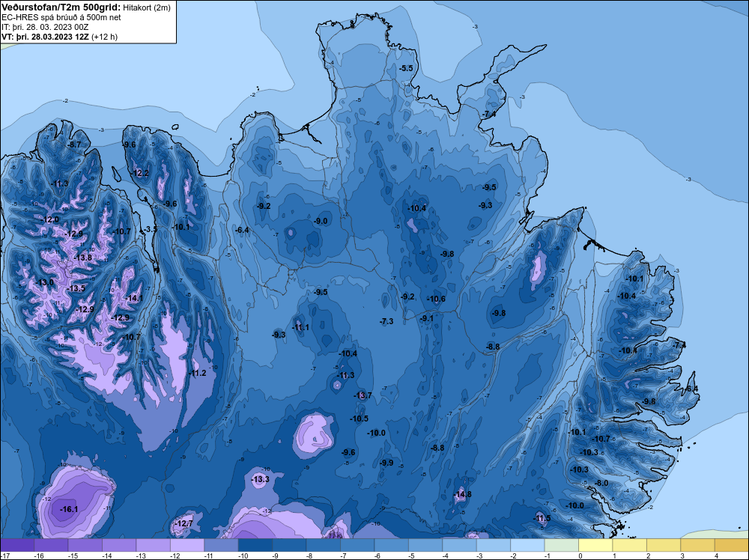Click the -13.8 temperature reading
Image resolution: width=749 pixels, height=560 pixels.
(83, 258)
